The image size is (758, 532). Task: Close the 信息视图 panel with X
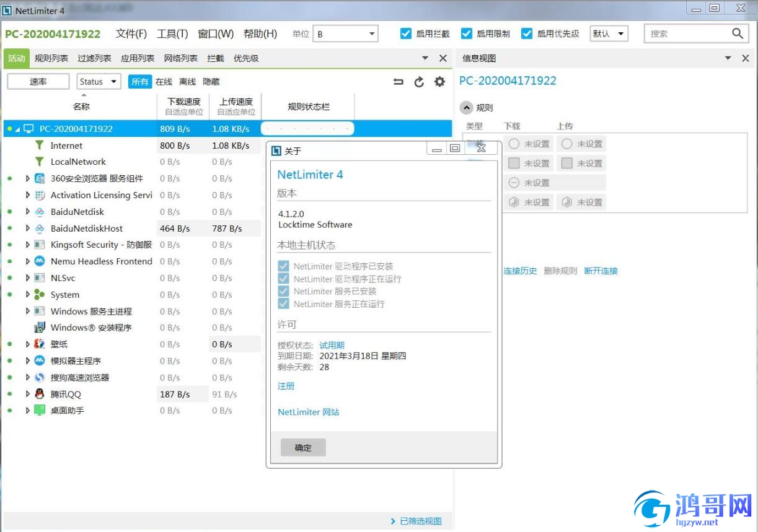pyautogui.click(x=745, y=58)
